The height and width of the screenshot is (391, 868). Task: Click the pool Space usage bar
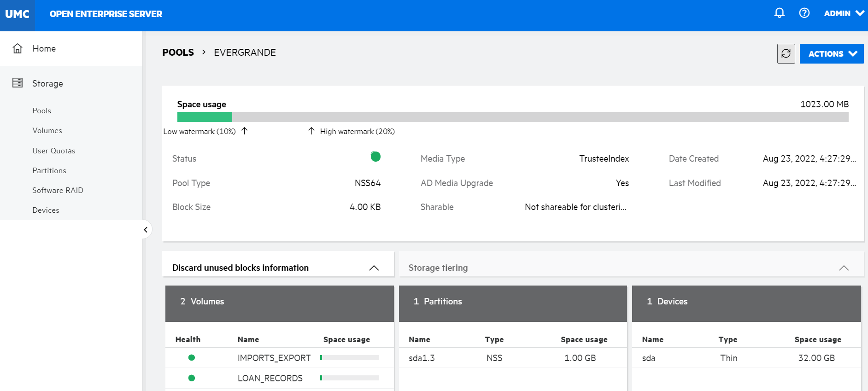512,117
